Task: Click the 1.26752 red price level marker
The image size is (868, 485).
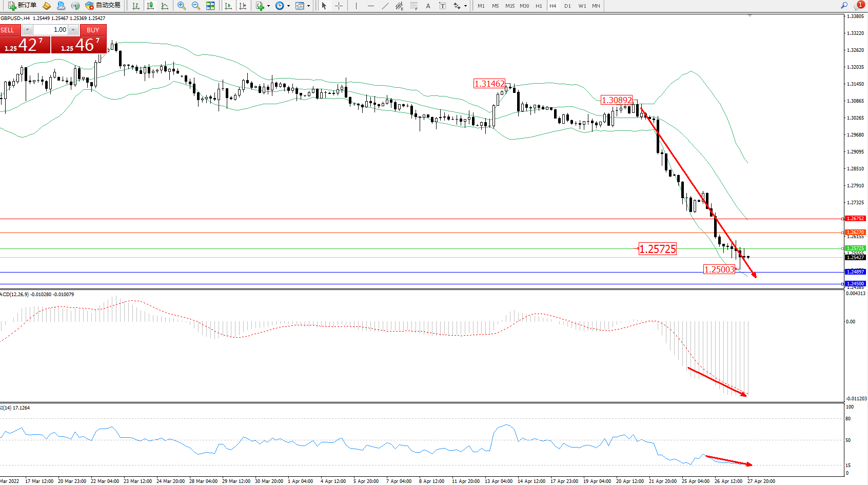Action: tap(855, 219)
